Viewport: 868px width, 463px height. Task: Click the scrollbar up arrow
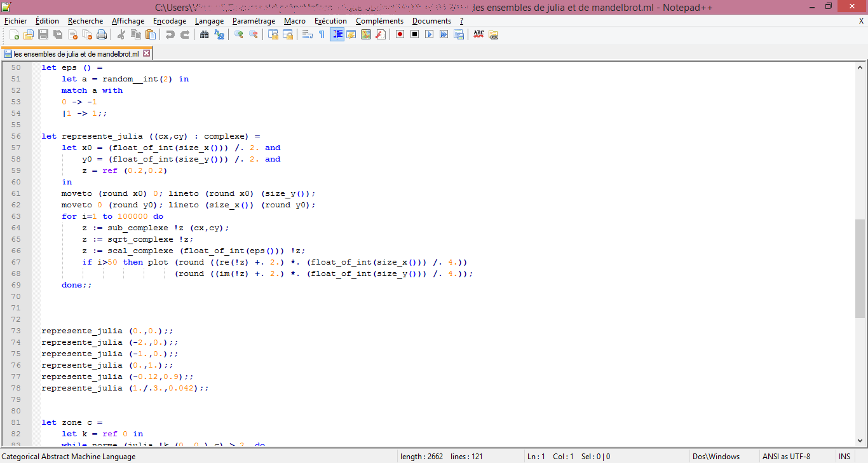[x=860, y=67]
